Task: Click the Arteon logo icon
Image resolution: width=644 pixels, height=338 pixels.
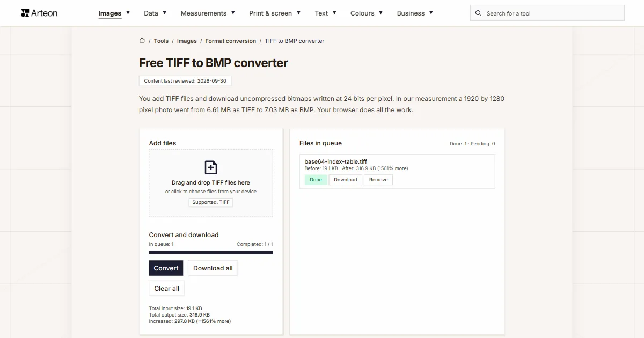Action: coord(25,13)
